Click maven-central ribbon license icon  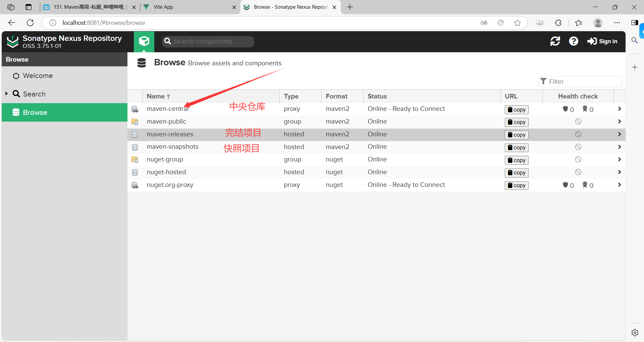point(585,109)
